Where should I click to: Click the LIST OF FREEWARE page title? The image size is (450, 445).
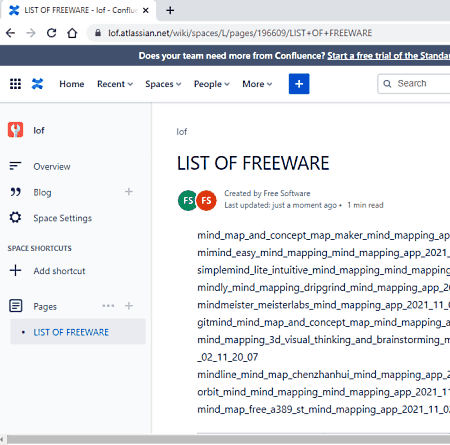coord(253,163)
